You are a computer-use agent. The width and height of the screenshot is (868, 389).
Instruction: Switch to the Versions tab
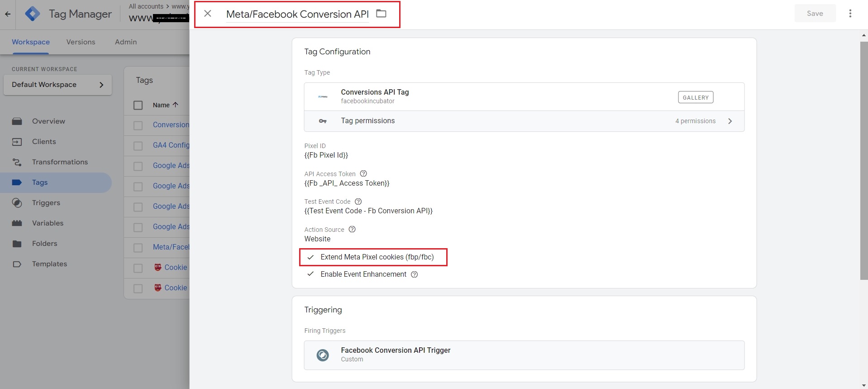coord(81,42)
